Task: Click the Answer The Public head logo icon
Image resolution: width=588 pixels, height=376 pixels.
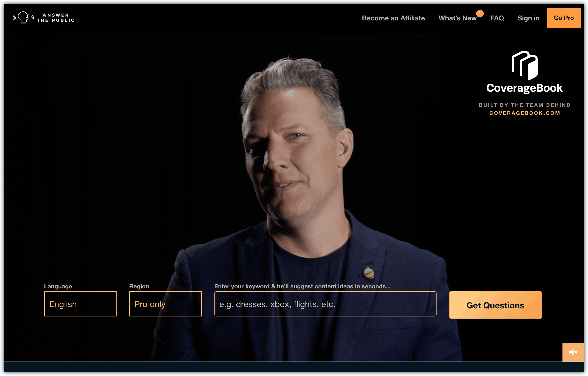Action: click(x=23, y=18)
